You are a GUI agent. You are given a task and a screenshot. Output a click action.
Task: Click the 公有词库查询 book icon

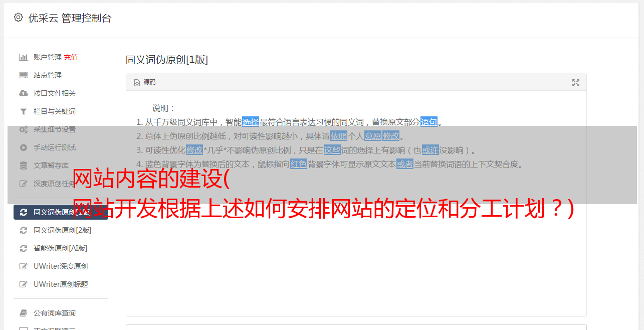click(x=23, y=313)
